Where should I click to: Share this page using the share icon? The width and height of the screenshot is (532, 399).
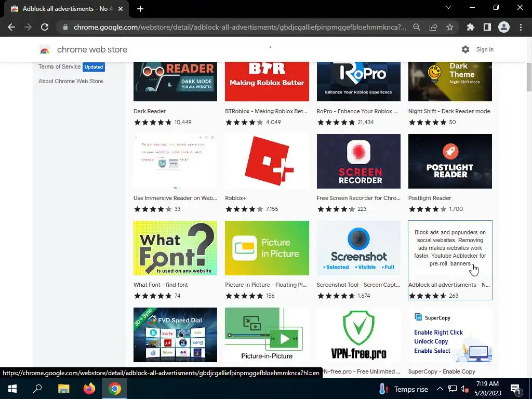433,27
